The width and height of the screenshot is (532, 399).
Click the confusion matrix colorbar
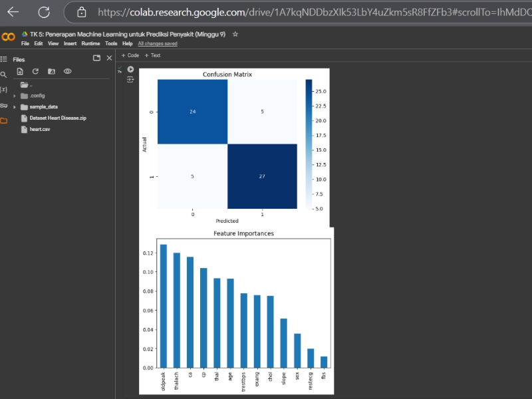point(309,144)
